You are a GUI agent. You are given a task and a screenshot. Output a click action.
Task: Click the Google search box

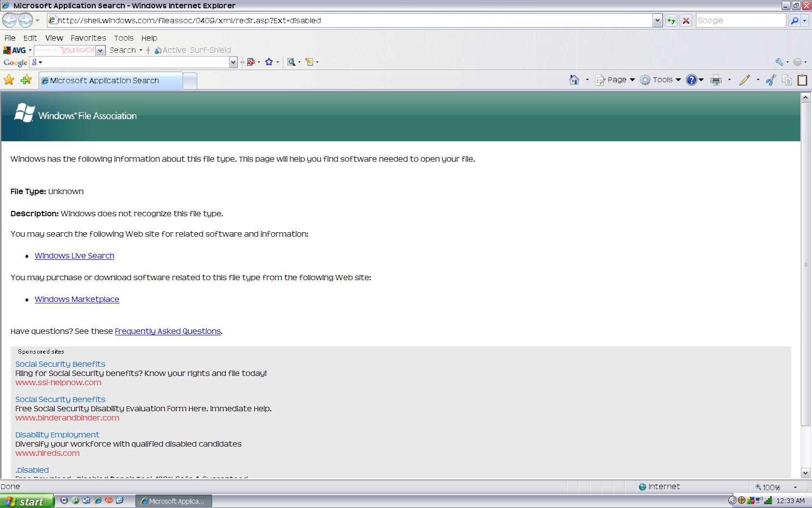click(x=740, y=20)
